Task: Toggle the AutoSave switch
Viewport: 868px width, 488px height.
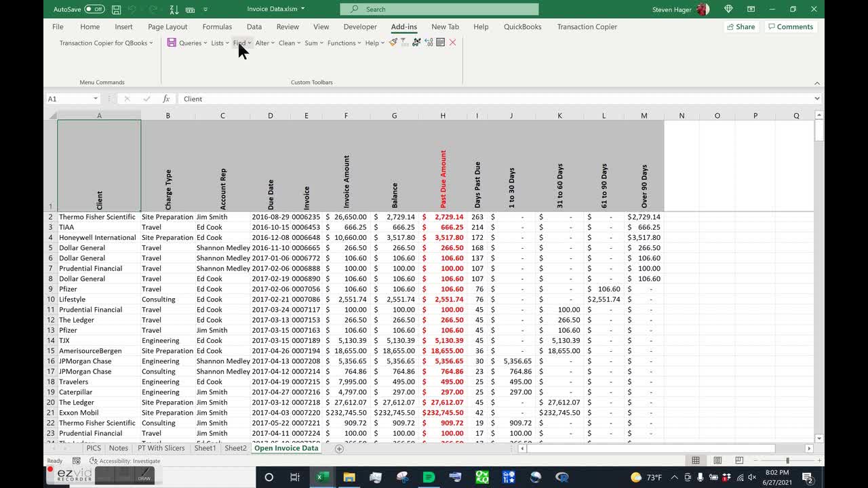Action: point(95,9)
